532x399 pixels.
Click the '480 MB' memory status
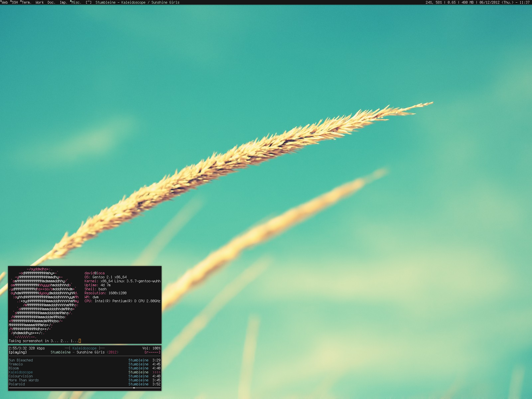pyautogui.click(x=467, y=2)
